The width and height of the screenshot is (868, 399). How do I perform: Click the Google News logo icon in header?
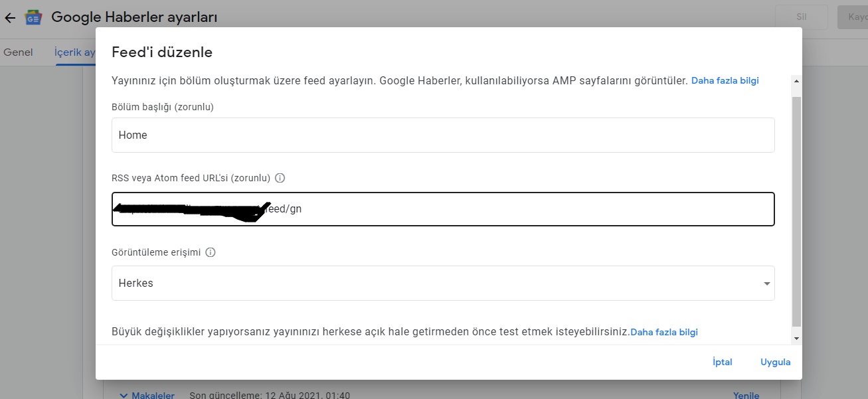click(33, 18)
